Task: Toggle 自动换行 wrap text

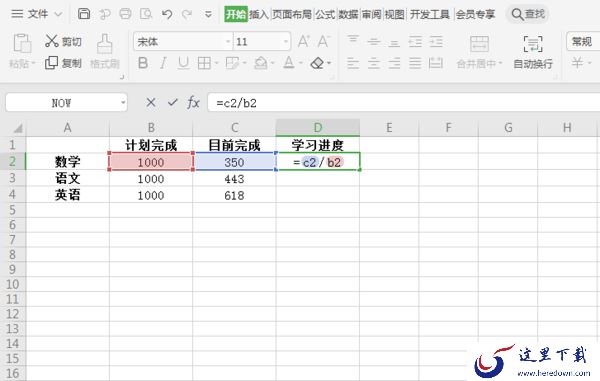Action: (533, 52)
